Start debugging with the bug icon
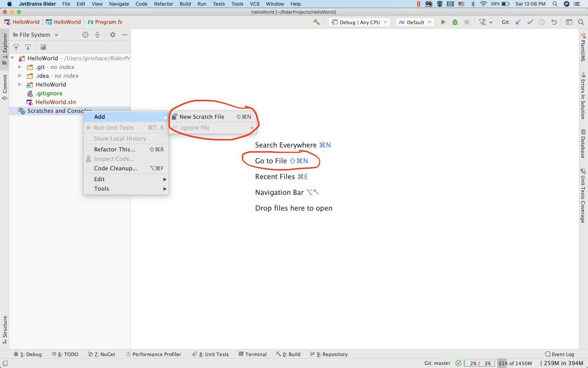The width and height of the screenshot is (588, 368). [x=455, y=22]
